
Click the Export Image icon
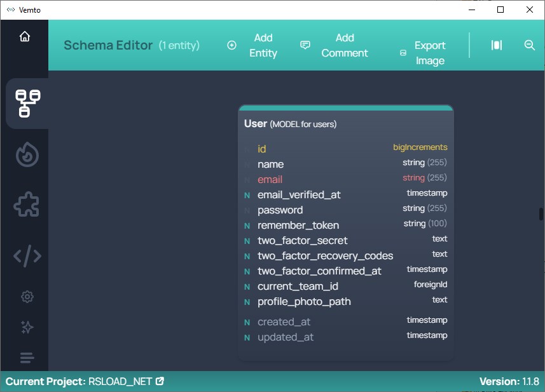pos(403,53)
